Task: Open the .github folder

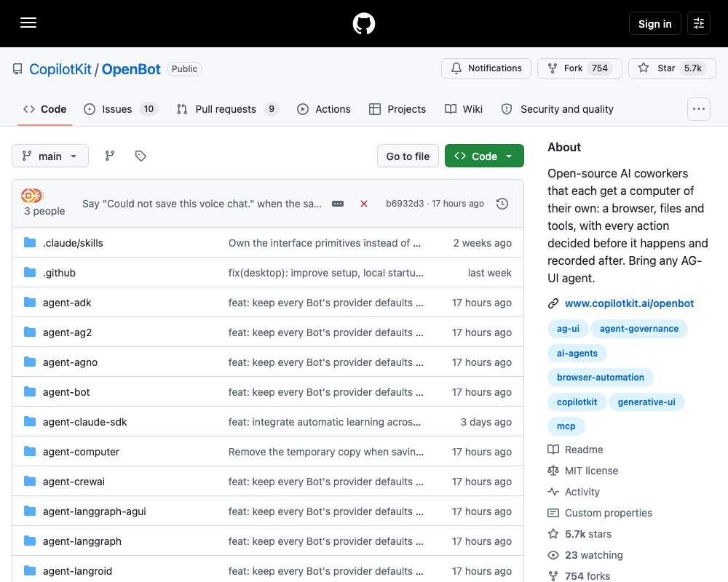Action: (59, 272)
